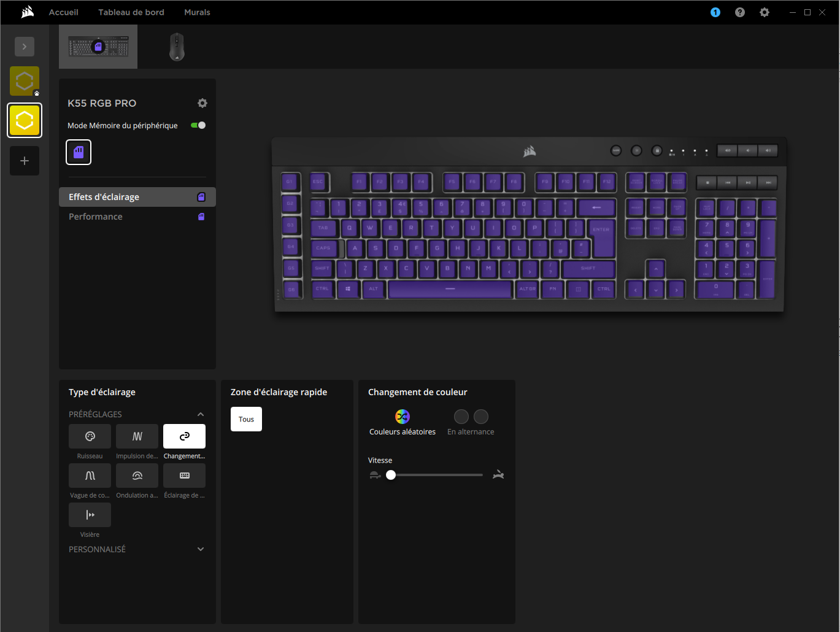840x632 pixels.
Task: Toggle Mode Mémoire du périphérique
Action: [x=198, y=125]
